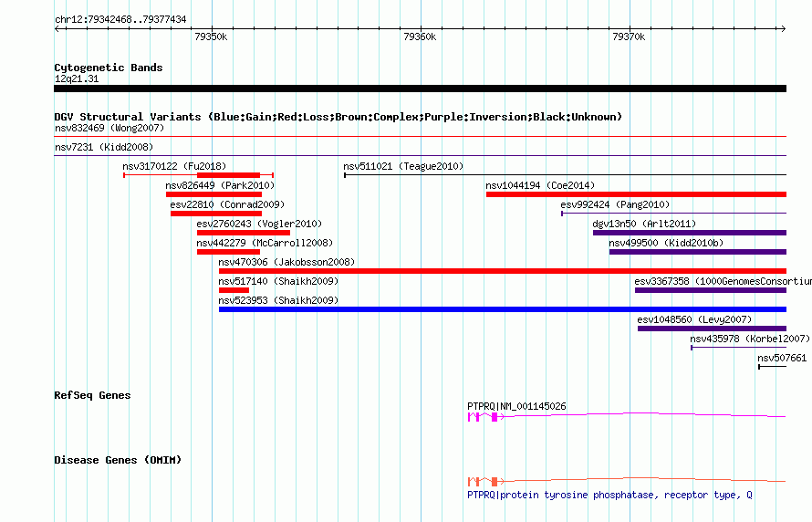
Task: Click the red bar of esv2760243
Action: coord(244,233)
